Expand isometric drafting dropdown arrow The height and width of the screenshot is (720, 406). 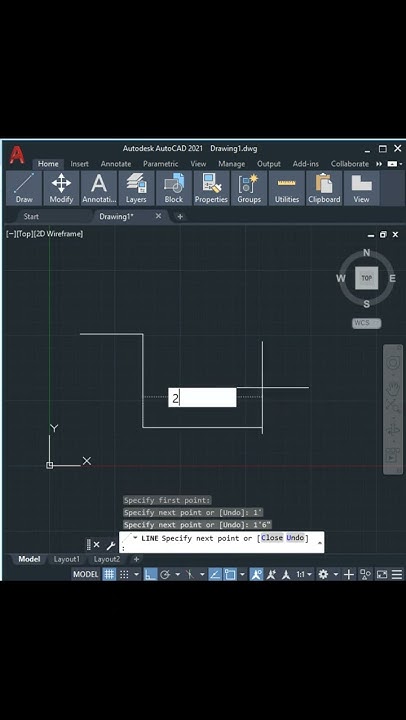click(203, 574)
